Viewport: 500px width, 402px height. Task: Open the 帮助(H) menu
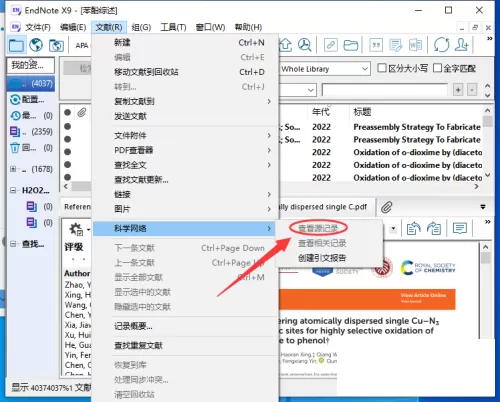[x=248, y=27]
